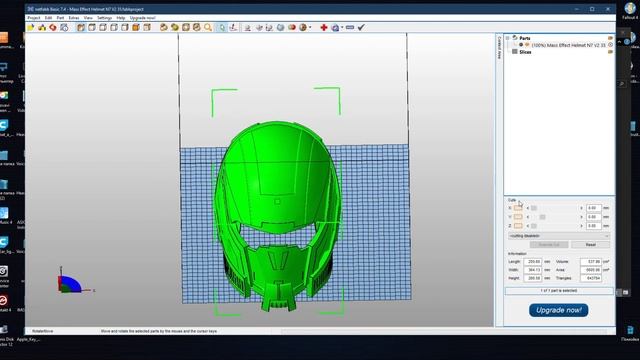Click the Z cut value input field

coord(593,226)
